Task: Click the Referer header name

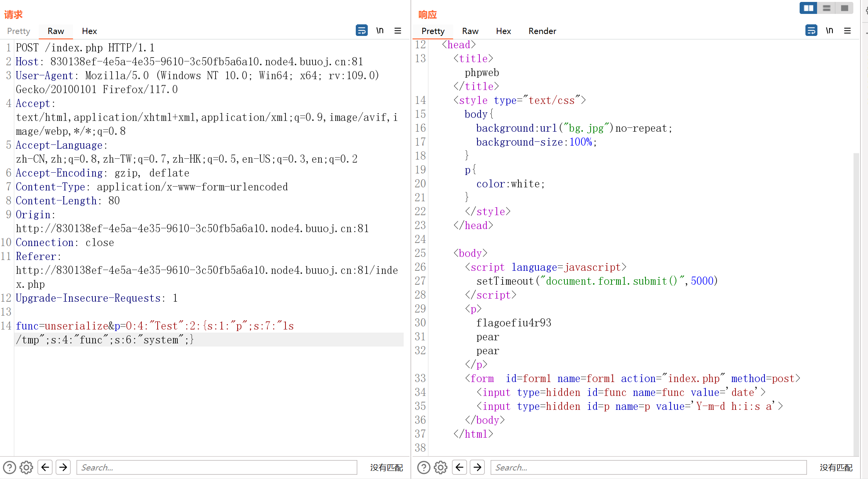Action: (36, 256)
